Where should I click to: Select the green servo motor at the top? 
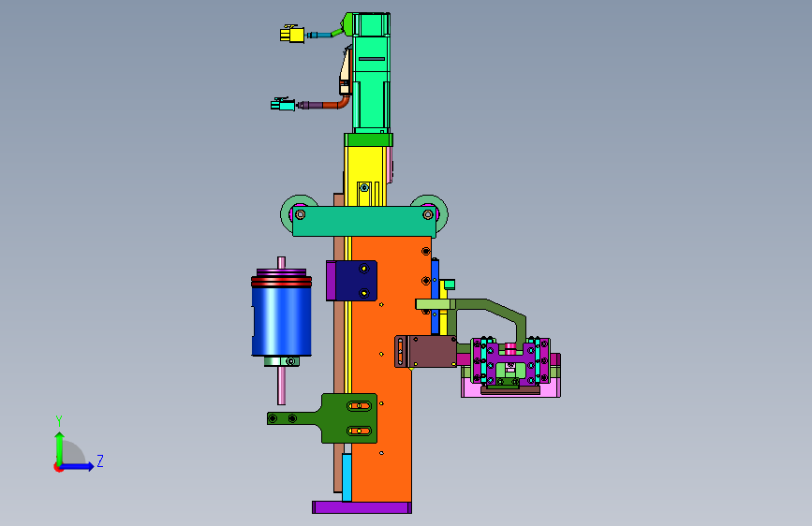[x=371, y=73]
